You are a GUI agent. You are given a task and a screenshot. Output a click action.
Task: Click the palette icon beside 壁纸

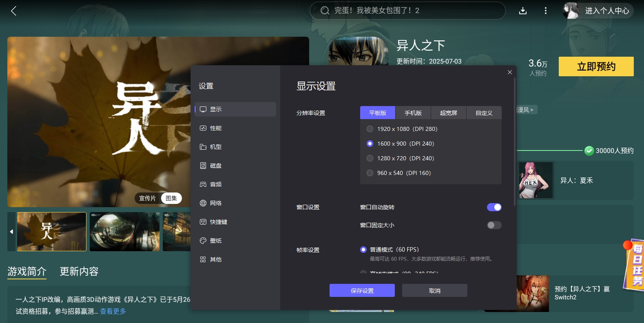coord(203,241)
